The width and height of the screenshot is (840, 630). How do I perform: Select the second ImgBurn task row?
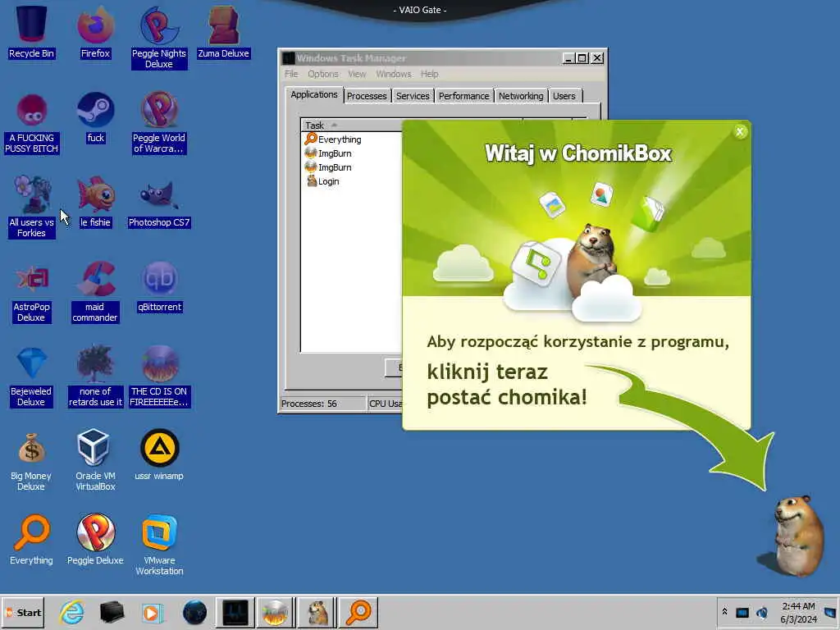[351, 167]
